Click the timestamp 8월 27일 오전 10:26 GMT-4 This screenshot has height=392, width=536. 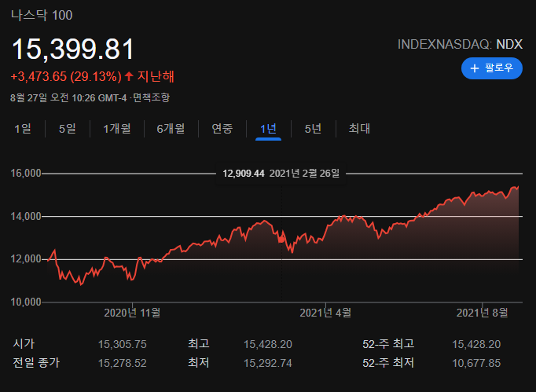68,97
